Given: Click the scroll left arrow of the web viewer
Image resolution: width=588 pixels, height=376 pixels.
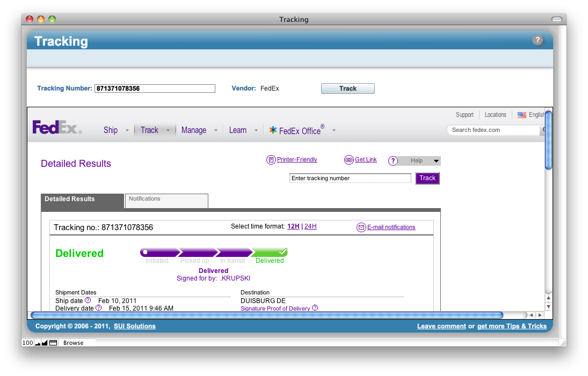Looking at the screenshot, I should pyautogui.click(x=531, y=315).
